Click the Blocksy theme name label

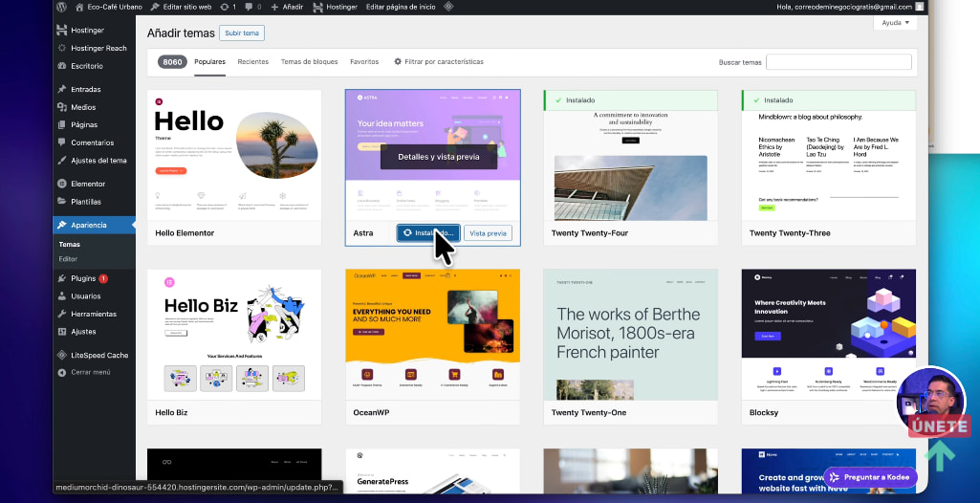coord(764,412)
